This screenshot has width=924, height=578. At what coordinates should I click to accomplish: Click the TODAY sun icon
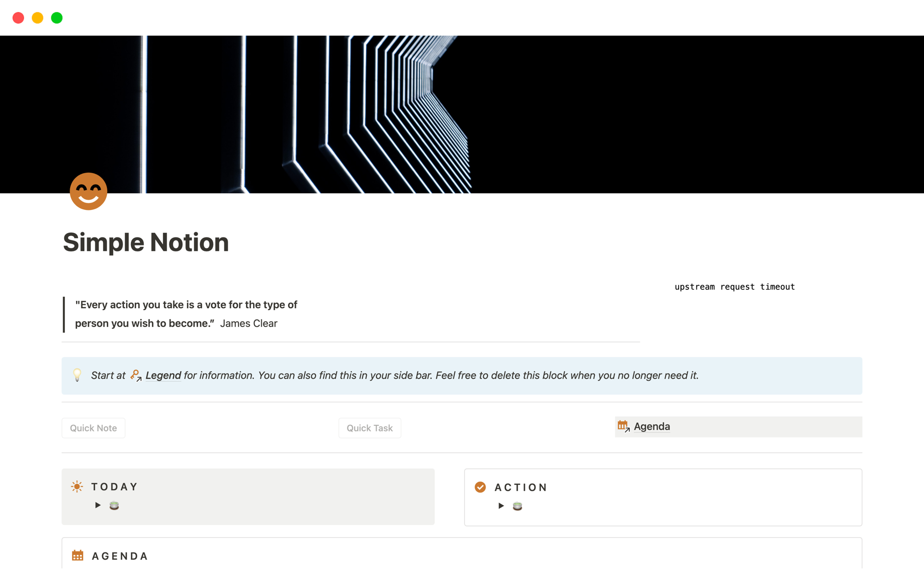(x=77, y=486)
